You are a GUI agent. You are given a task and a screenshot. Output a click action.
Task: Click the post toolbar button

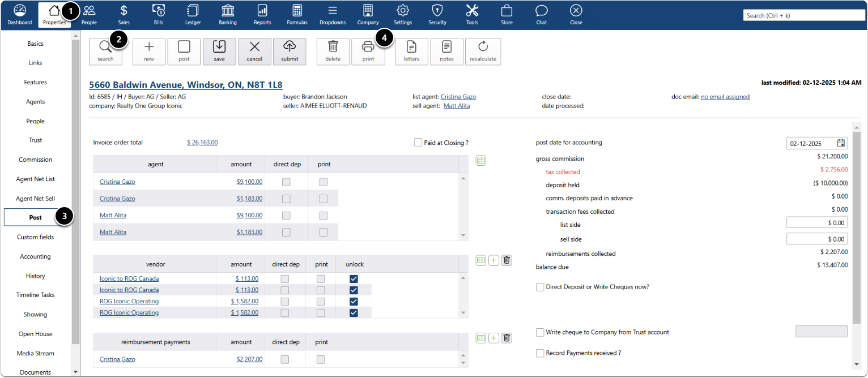tap(184, 51)
